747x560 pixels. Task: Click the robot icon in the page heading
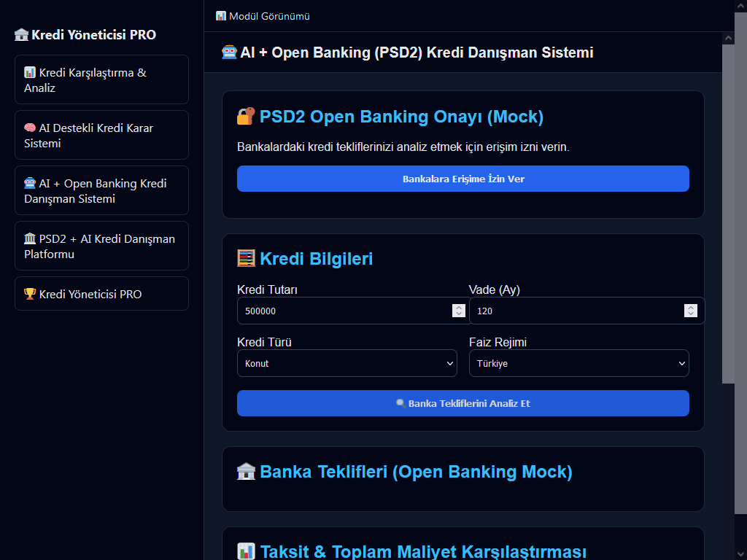pyautogui.click(x=229, y=52)
